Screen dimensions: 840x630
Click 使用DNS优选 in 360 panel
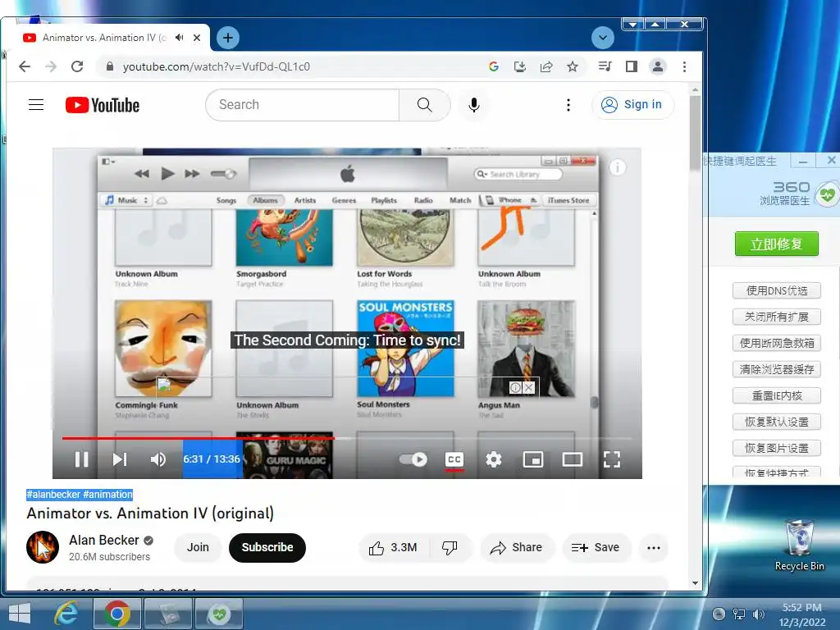(776, 290)
